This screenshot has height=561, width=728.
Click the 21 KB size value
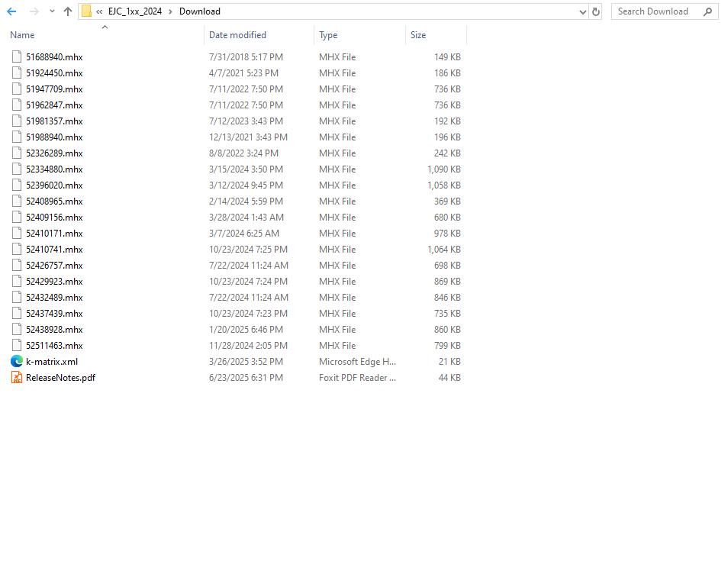click(449, 361)
